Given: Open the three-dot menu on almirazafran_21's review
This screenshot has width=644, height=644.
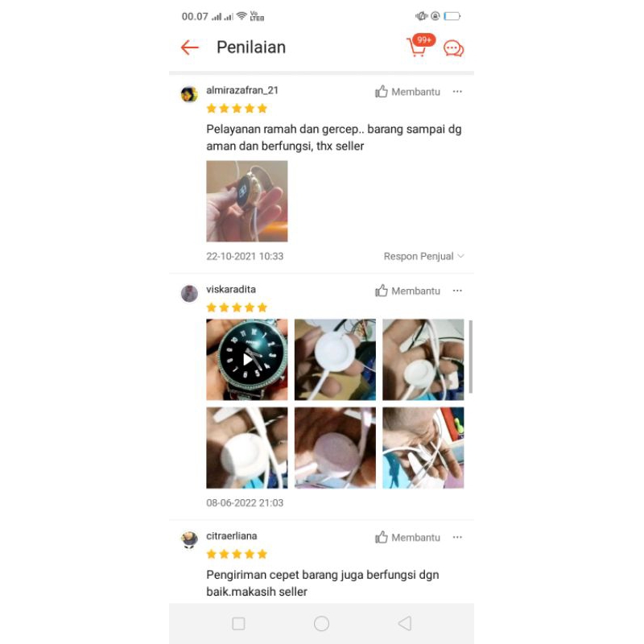Looking at the screenshot, I should pyautogui.click(x=457, y=92).
